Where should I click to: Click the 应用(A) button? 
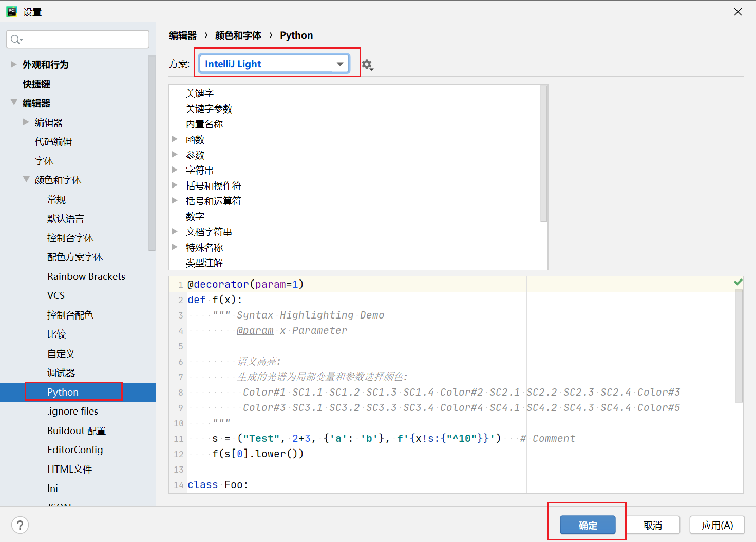[x=717, y=525]
